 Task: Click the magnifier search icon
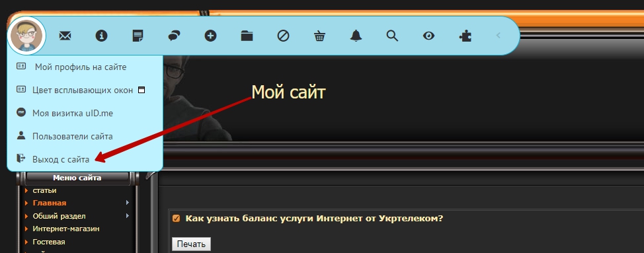(x=392, y=36)
